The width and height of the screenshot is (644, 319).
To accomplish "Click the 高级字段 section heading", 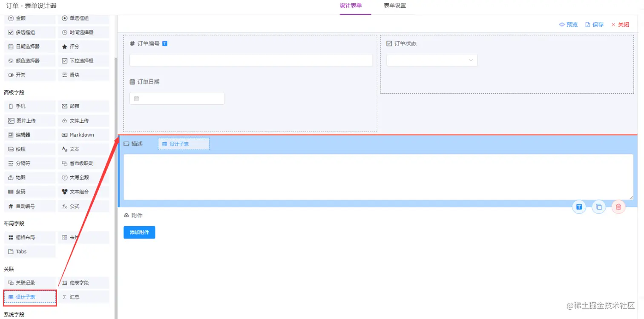I will point(14,92).
